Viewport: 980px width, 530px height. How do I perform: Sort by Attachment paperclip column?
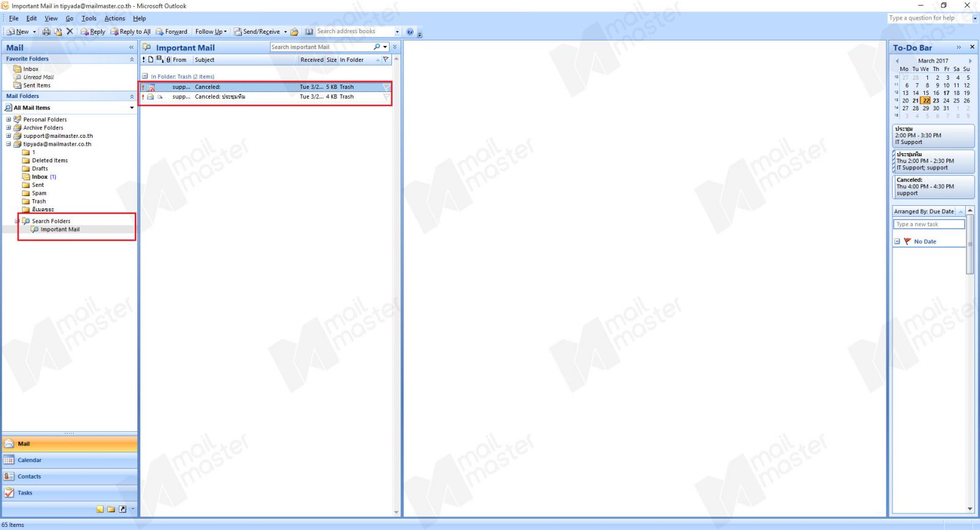[168, 59]
